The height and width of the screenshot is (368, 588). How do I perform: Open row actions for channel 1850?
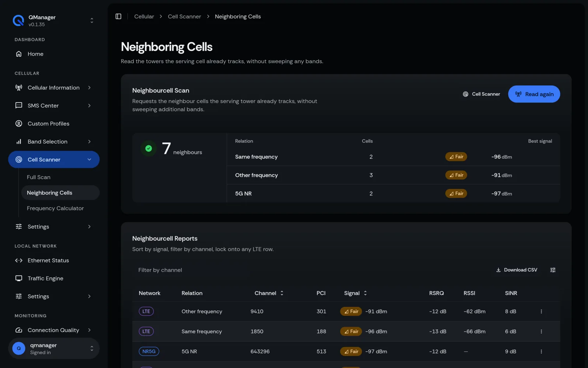coord(541,332)
